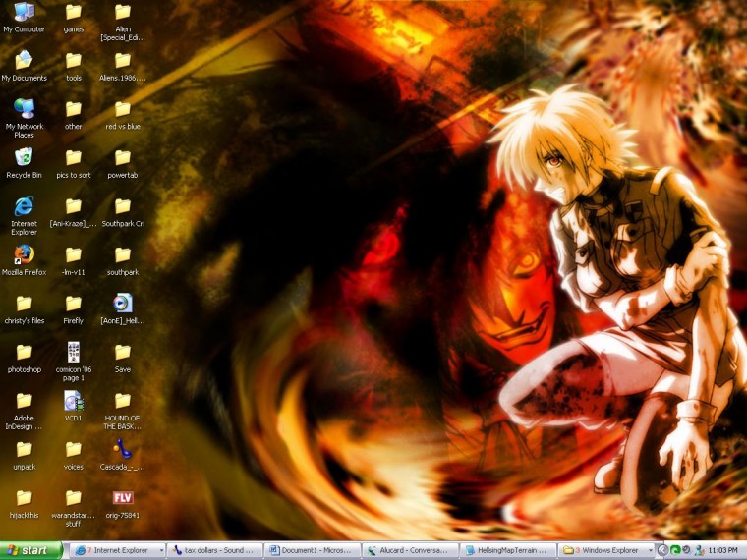Select My Network Places icon

pos(24,118)
